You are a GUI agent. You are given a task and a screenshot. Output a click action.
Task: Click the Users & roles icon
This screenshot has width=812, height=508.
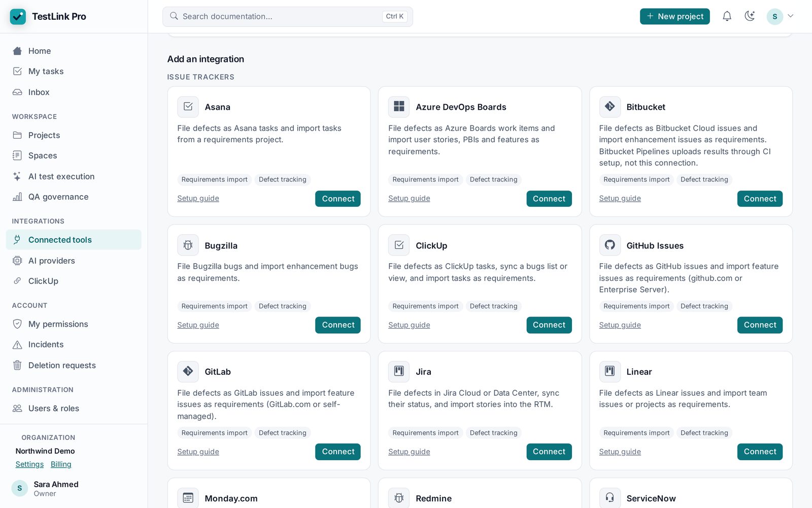click(17, 408)
